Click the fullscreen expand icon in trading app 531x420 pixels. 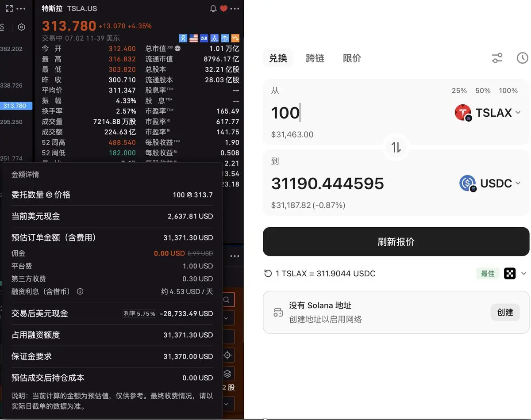9,8
